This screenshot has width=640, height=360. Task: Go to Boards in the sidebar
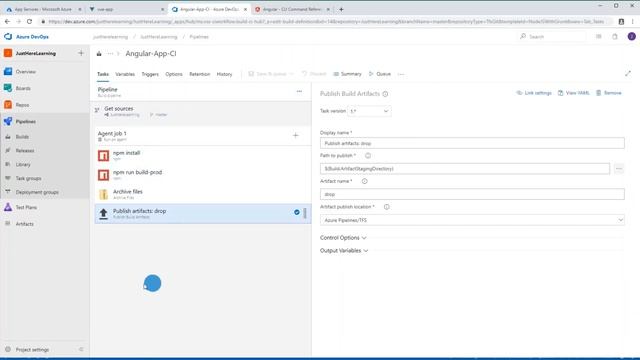[23, 88]
